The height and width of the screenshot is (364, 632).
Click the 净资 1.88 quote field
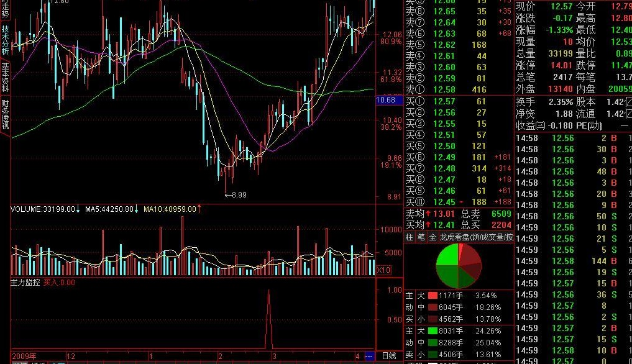point(544,114)
